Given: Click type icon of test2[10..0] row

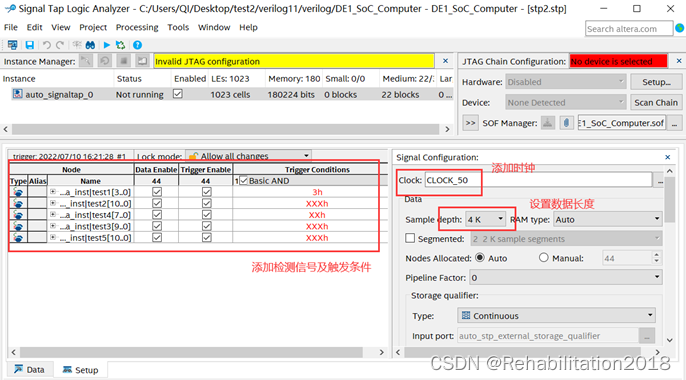Looking at the screenshot, I should click(x=18, y=203).
